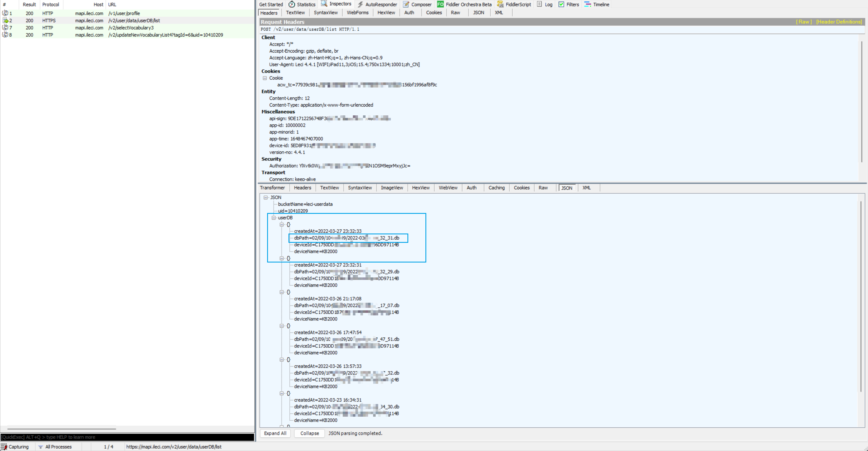Open the Statistics tab icon
Screen dimensions: 868x451
[x=292, y=5]
